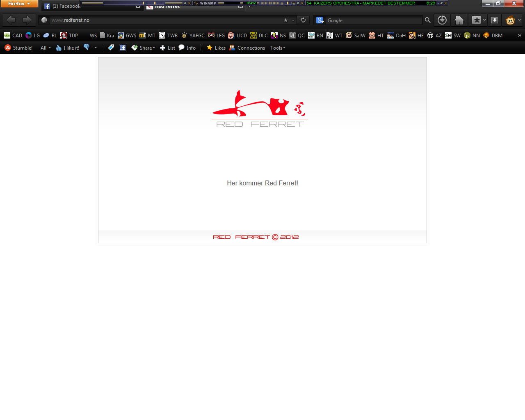Open the OaH bookmark
Viewport: 525px width, 420px height.
(x=396, y=36)
